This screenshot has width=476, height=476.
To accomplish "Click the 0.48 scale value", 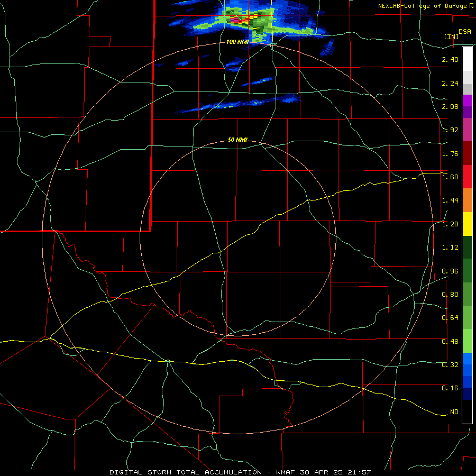I will pyautogui.click(x=450, y=342).
